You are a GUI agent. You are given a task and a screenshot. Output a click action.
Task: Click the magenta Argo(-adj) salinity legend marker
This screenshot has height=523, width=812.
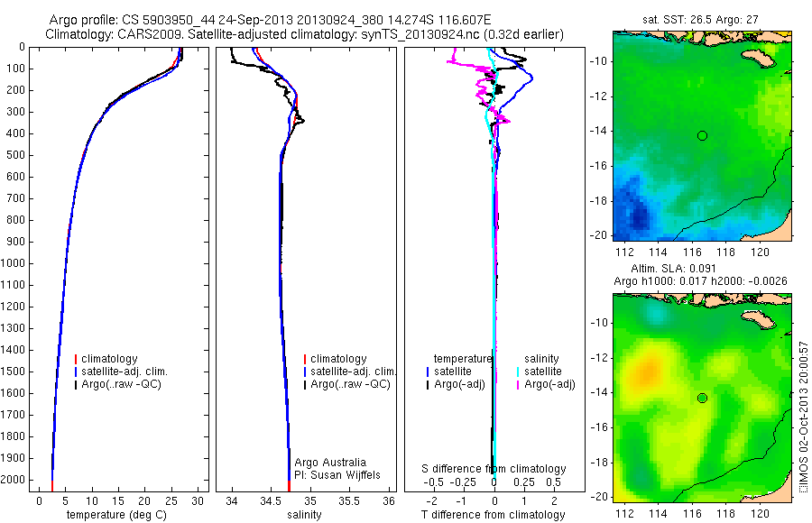tap(518, 385)
